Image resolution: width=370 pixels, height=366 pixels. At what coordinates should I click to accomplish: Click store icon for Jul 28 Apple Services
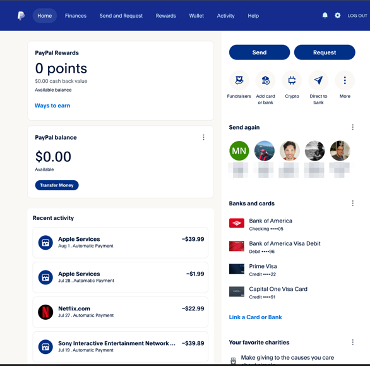(46, 277)
